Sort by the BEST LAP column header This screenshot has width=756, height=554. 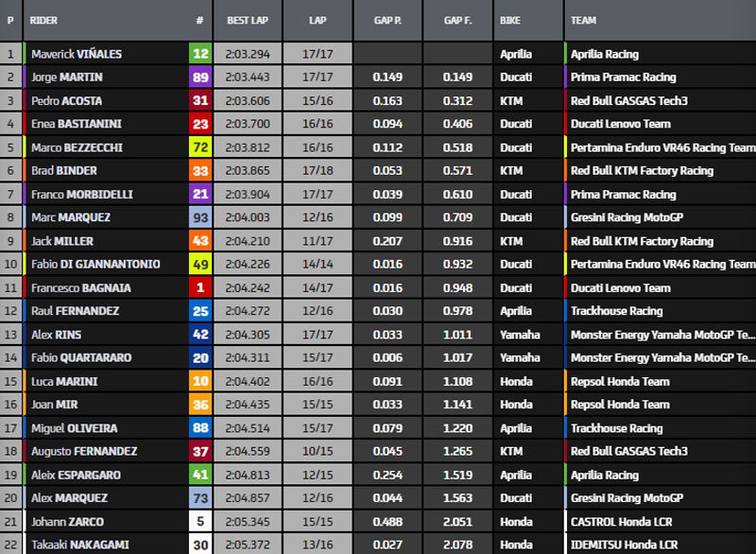point(249,20)
